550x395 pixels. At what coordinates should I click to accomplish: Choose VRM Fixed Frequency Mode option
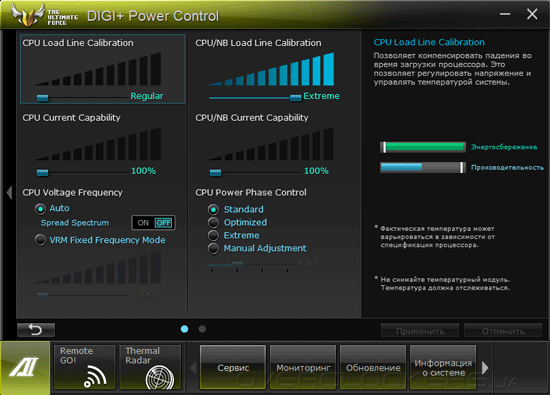tap(40, 240)
